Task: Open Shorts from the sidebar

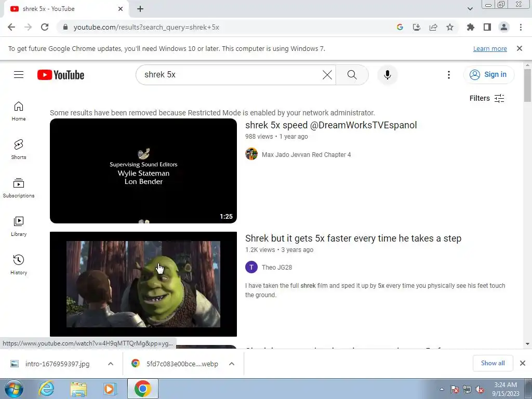Action: pyautogui.click(x=19, y=150)
